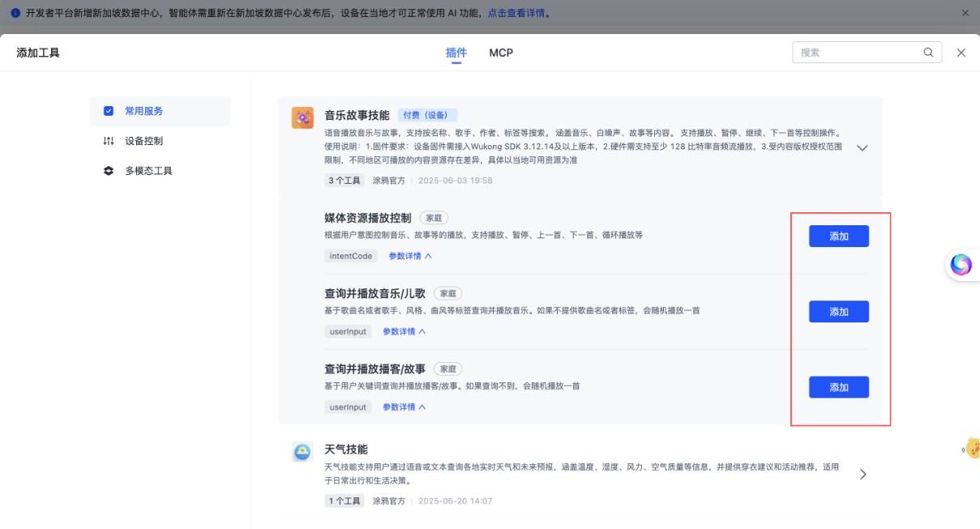
Task: Close the 添加工具 dialog
Action: pyautogui.click(x=961, y=53)
